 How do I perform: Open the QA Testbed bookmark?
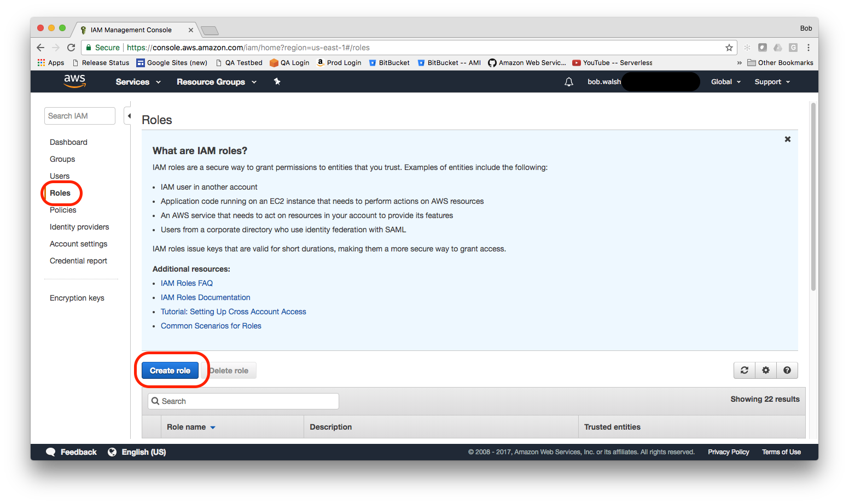[239, 63]
